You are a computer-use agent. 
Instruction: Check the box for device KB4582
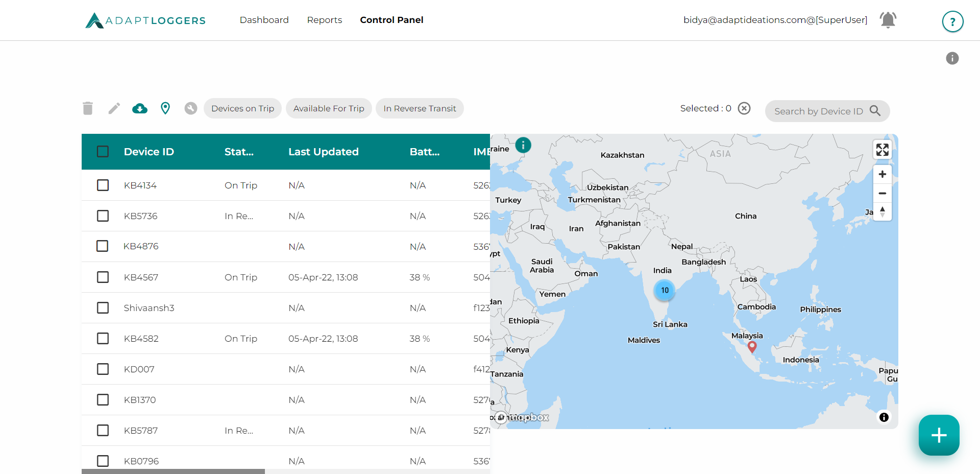point(103,338)
